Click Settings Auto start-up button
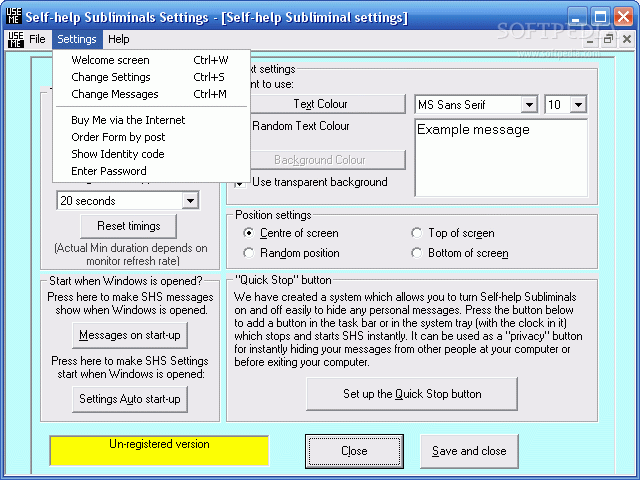The width and height of the screenshot is (640, 480). point(130,399)
